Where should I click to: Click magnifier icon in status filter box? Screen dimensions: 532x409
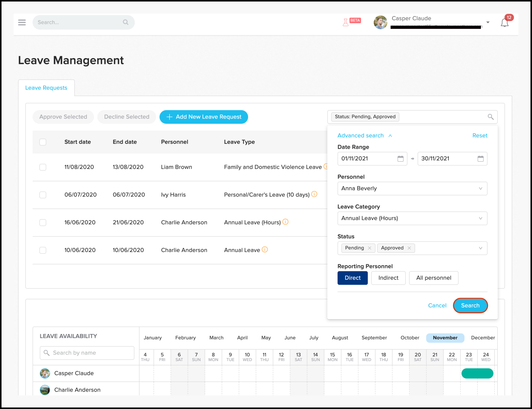(x=491, y=117)
